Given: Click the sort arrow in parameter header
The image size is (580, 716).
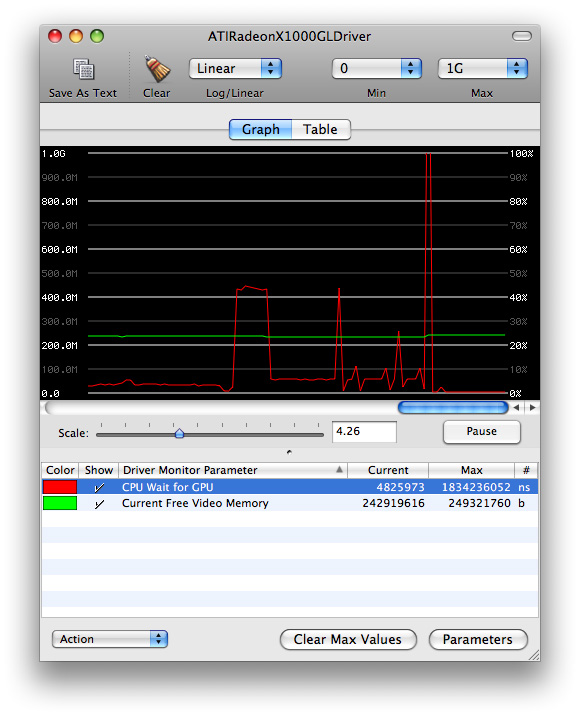Looking at the screenshot, I should pos(339,469).
